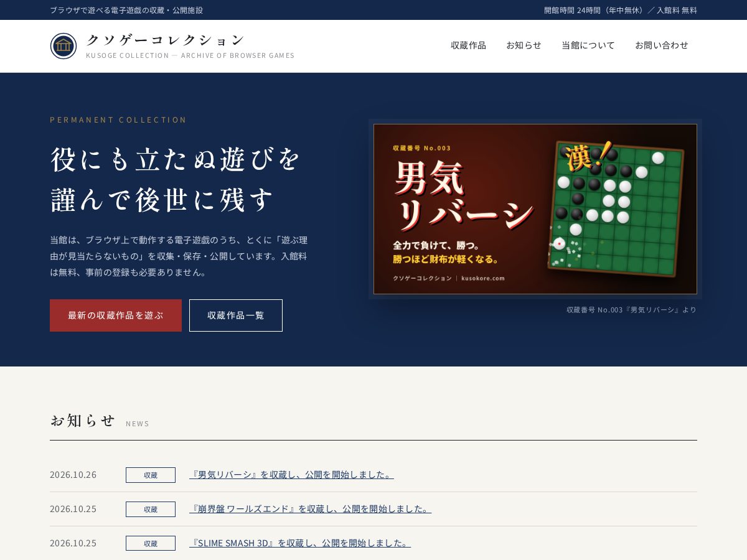Open 当館について in the navigation
This screenshot has height=560, width=747.
[588, 45]
